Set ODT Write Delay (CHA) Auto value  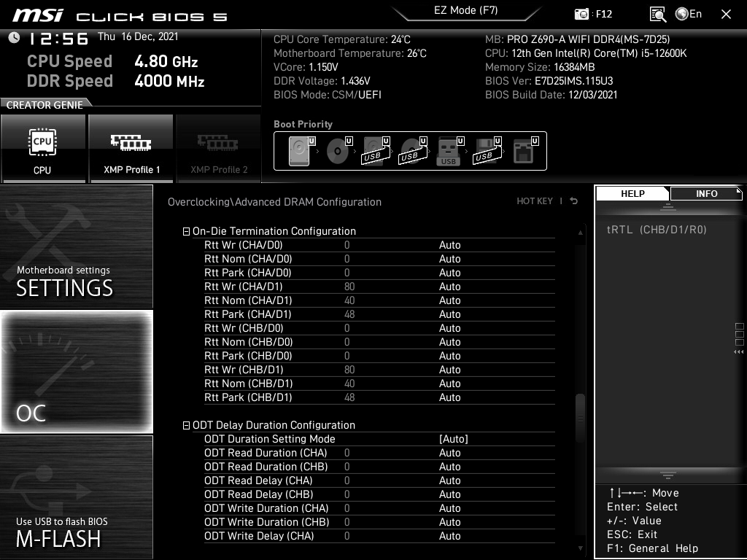449,536
